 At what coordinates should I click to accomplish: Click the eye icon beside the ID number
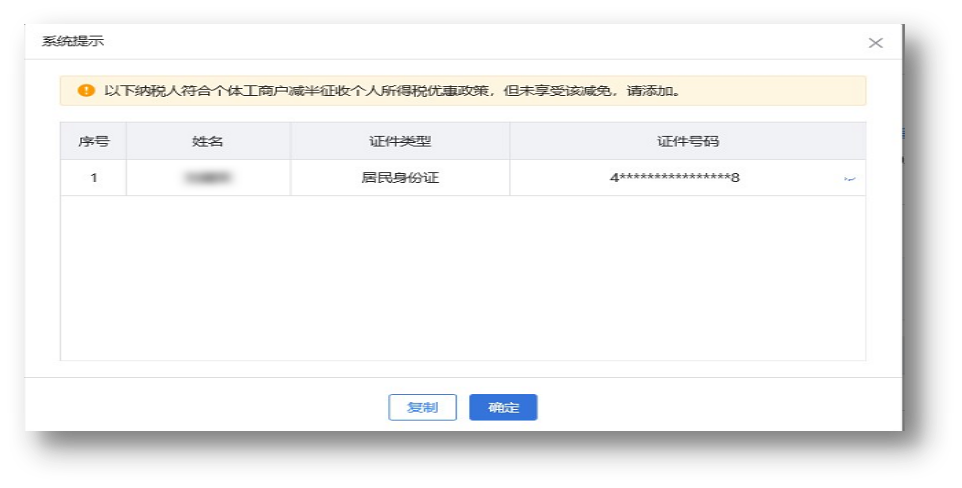click(x=850, y=179)
